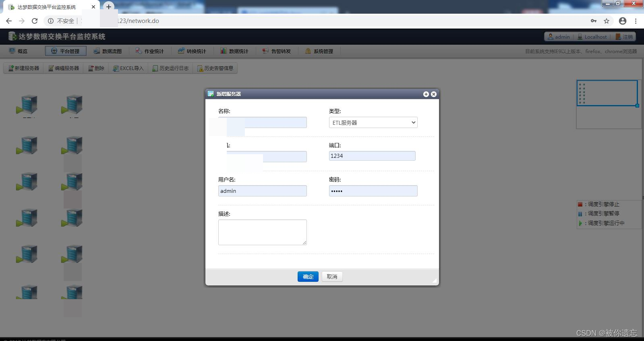Close the 新增服务器 dialog
Screen dimensions: 644x341
click(434, 94)
